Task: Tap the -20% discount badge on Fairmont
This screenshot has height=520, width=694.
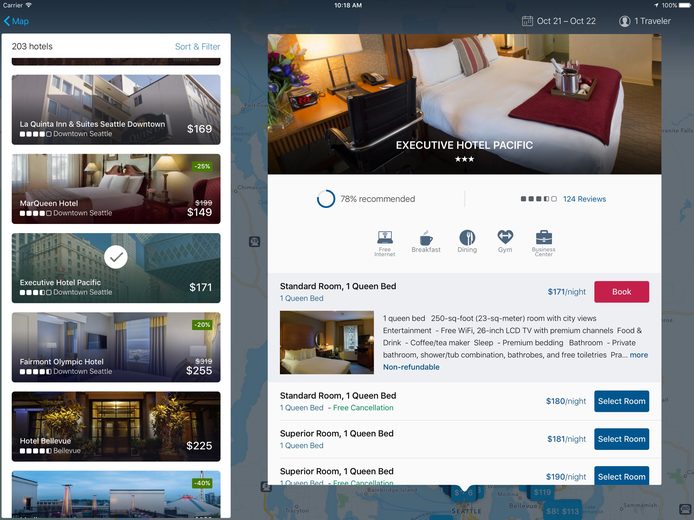Action: [x=202, y=325]
